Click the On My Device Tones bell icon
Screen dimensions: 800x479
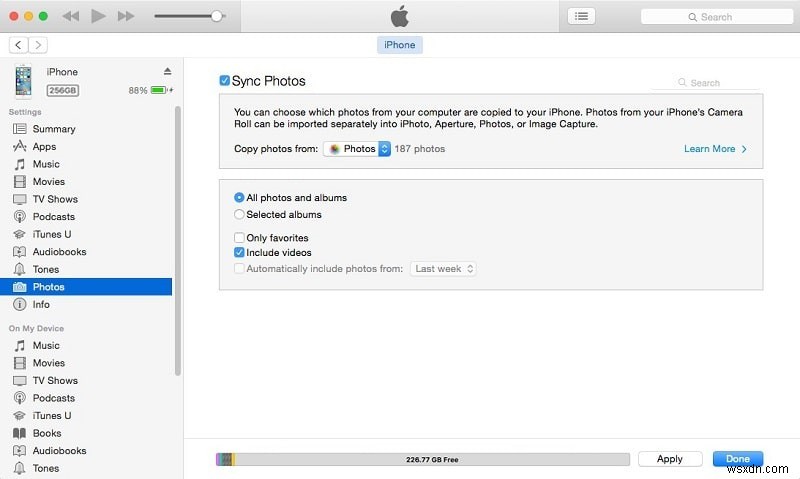point(19,468)
